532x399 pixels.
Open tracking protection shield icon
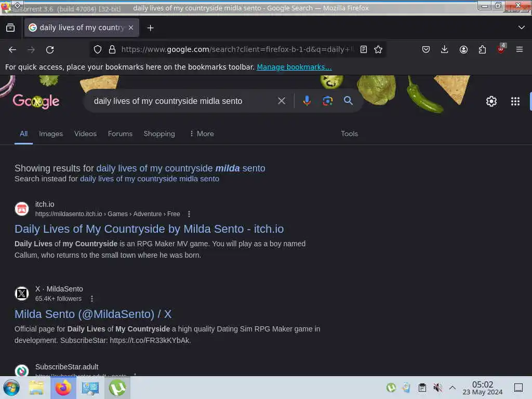click(98, 49)
